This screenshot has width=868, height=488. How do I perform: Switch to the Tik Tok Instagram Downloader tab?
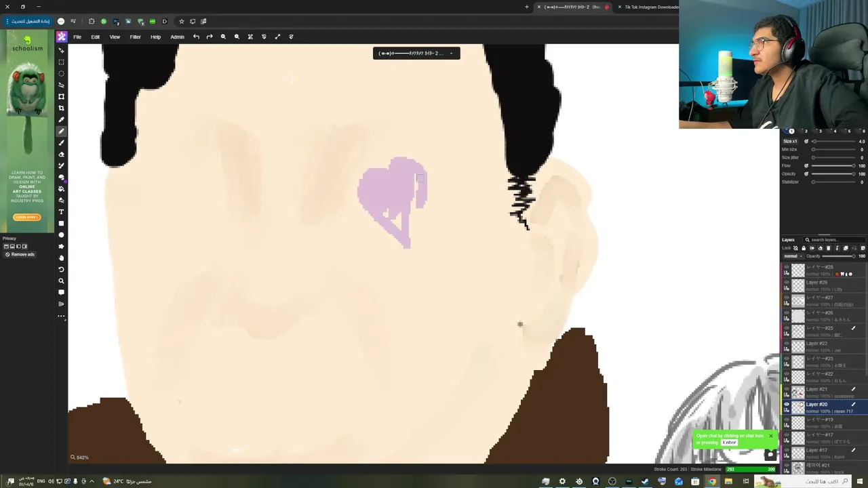coord(651,7)
